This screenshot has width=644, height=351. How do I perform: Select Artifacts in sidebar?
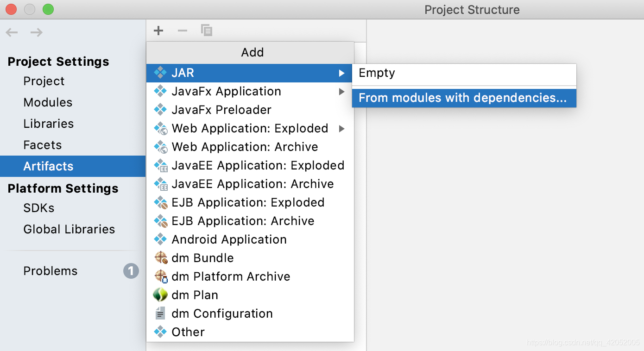73,166
